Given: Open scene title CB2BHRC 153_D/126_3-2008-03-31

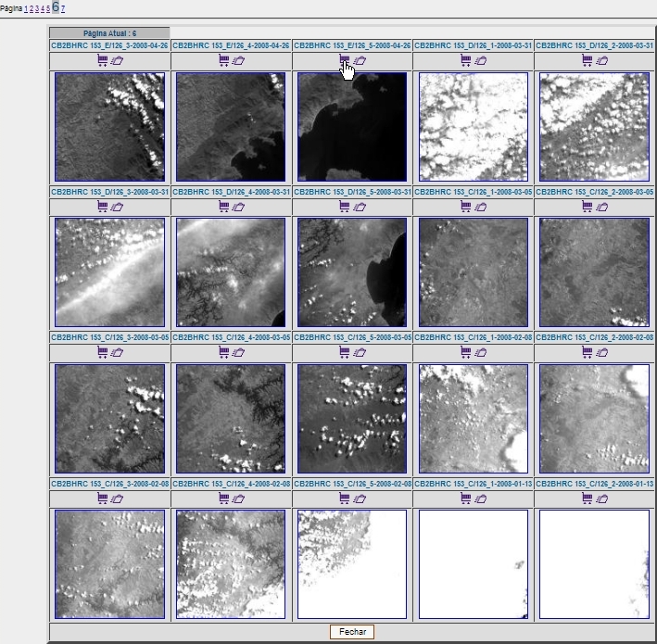Looking at the screenshot, I should click(109, 191).
